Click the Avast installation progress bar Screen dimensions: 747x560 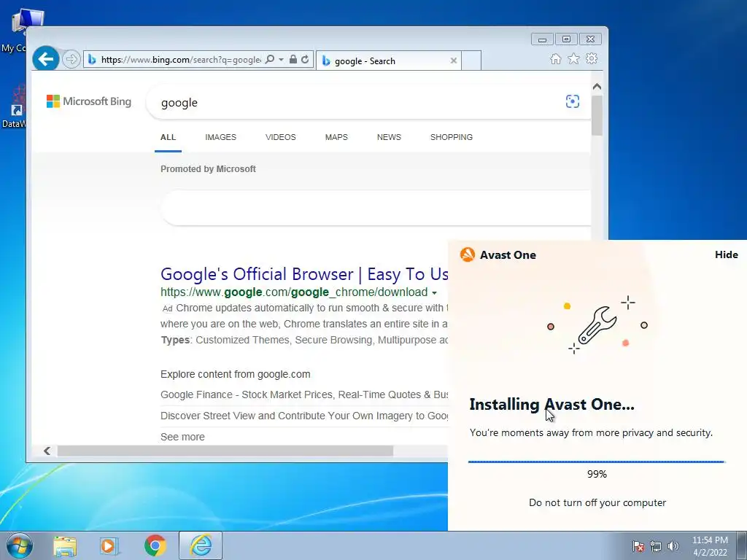[x=597, y=462]
